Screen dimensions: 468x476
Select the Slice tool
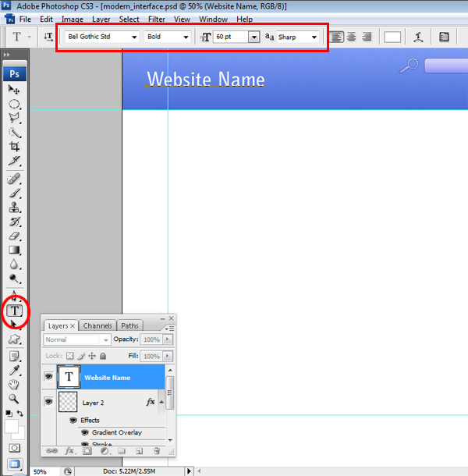[x=14, y=161]
